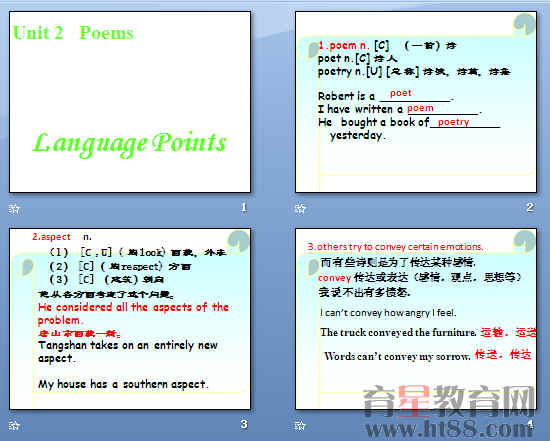Click the slide number 3 label
This screenshot has height=441, width=550.
coord(244,425)
